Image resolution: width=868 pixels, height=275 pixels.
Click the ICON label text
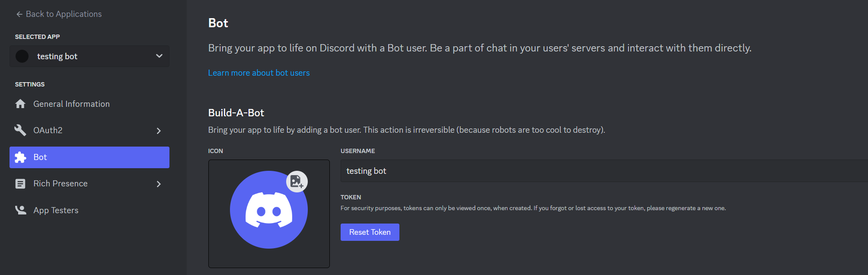[x=216, y=151]
